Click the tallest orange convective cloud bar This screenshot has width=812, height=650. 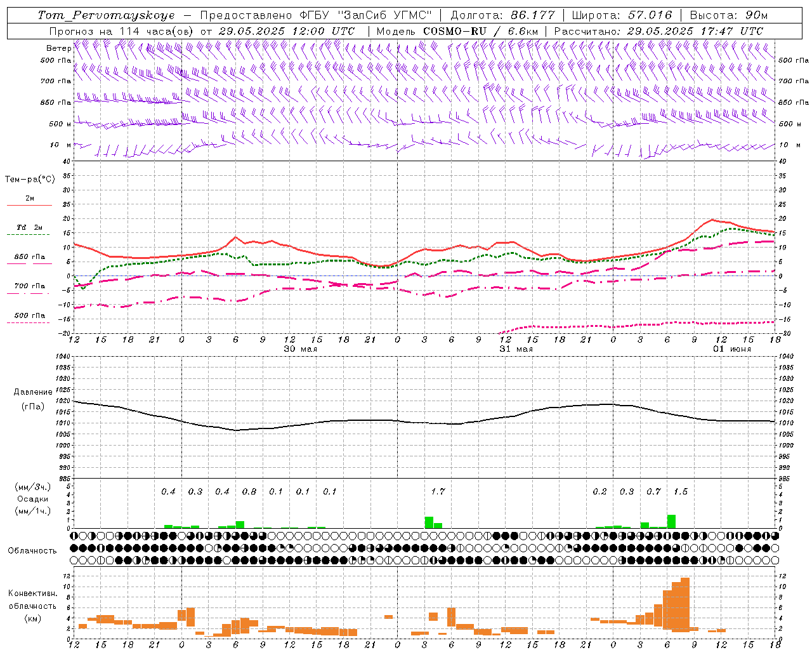[x=684, y=605]
